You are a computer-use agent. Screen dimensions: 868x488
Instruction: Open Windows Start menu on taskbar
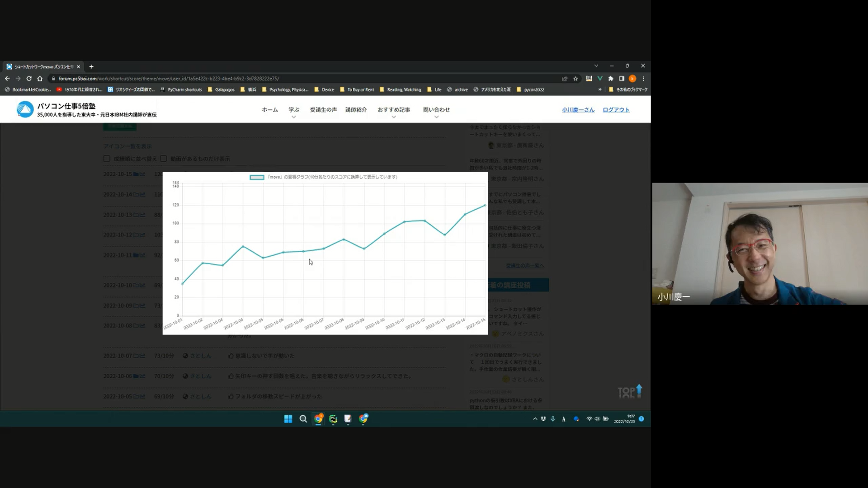(x=288, y=419)
